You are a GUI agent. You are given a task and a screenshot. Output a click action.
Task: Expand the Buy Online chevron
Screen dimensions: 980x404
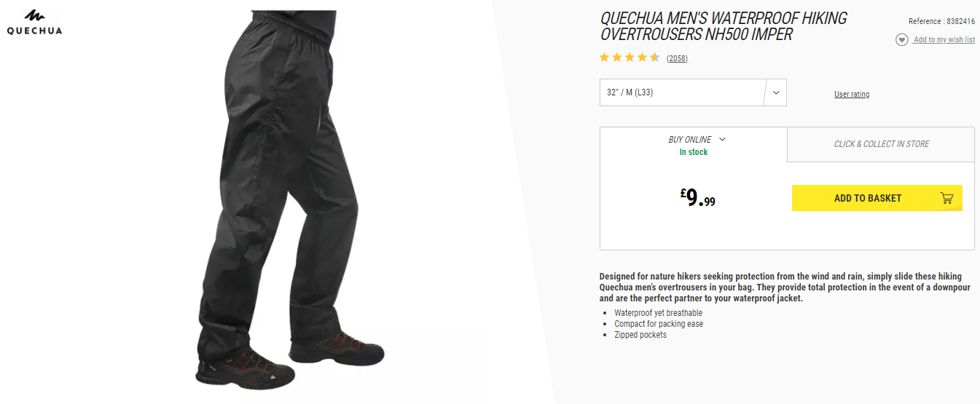point(722,139)
